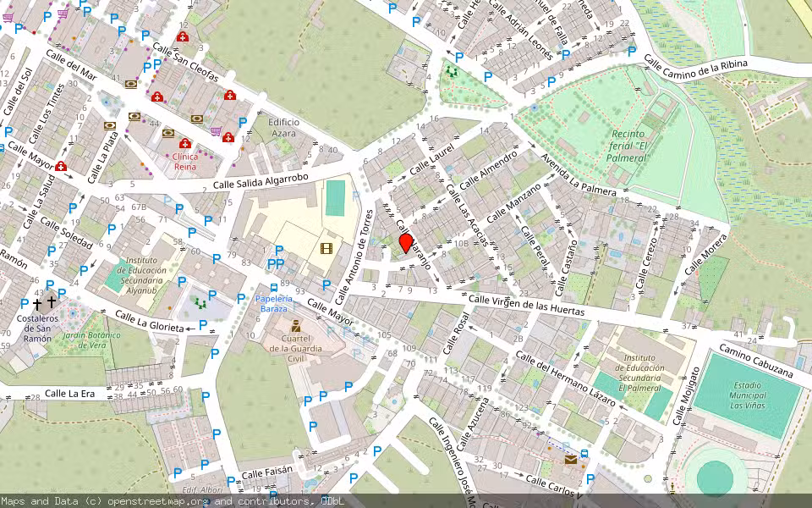The height and width of the screenshot is (508, 812).
Task: Select the cinema film icon
Action: (x=326, y=248)
